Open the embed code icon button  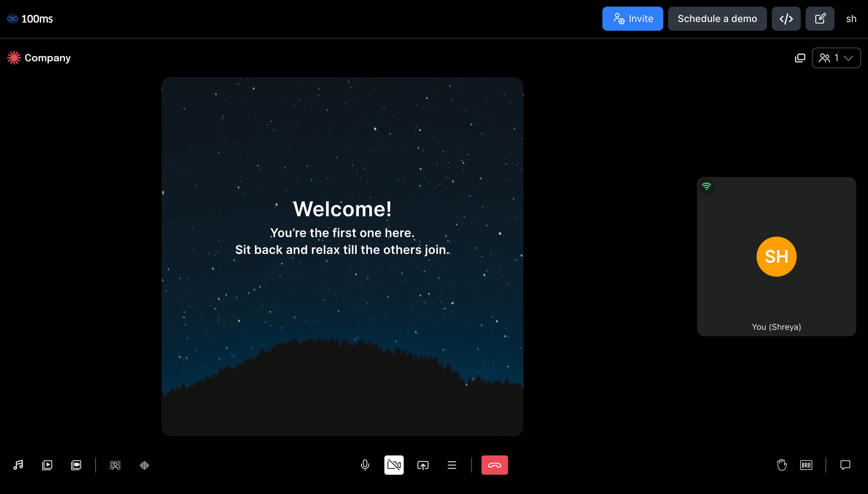pyautogui.click(x=786, y=19)
